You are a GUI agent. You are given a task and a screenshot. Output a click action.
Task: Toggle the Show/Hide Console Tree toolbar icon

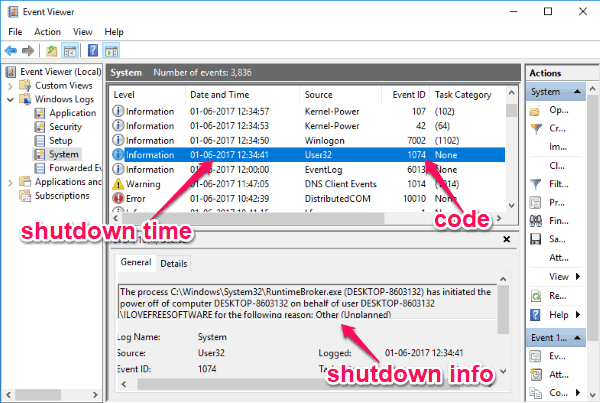[70, 51]
